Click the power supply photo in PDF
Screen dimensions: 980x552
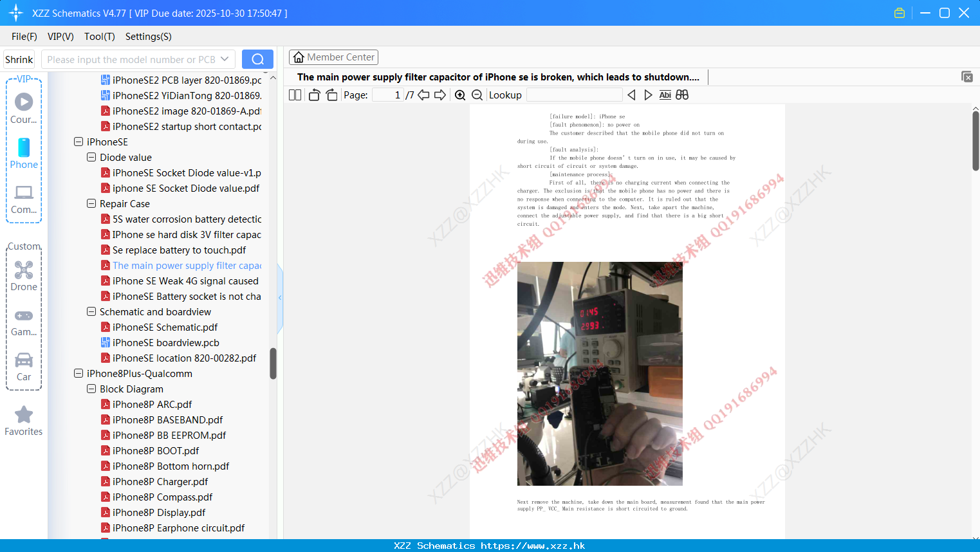pyautogui.click(x=600, y=373)
